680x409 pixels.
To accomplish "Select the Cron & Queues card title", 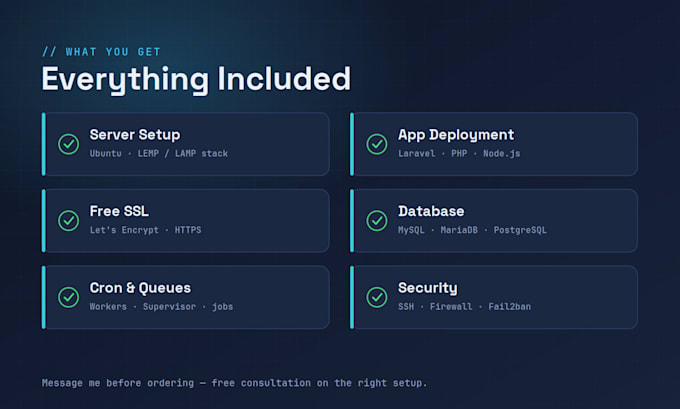I will click(x=140, y=288).
